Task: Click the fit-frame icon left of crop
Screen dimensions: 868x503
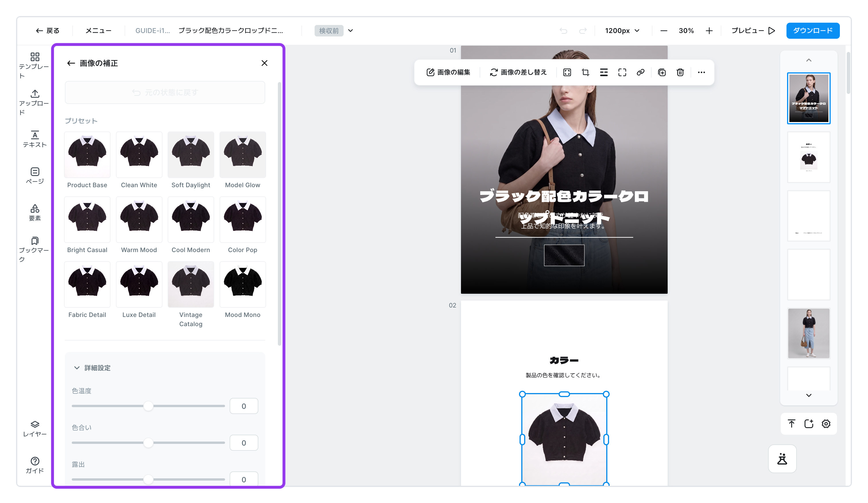Action: coord(567,72)
